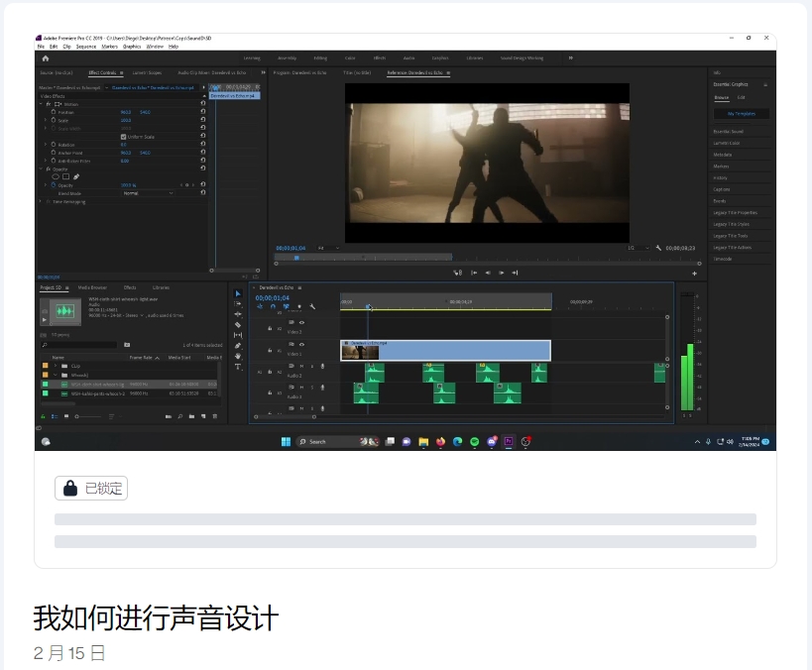Expand the Anti-flicker Filter property

click(46, 161)
